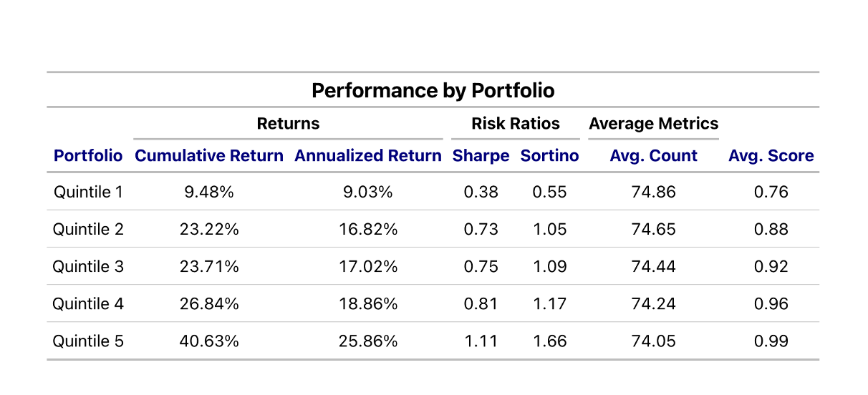
Task: Select the Quintile 5 row label
Action: pyautogui.click(x=88, y=341)
